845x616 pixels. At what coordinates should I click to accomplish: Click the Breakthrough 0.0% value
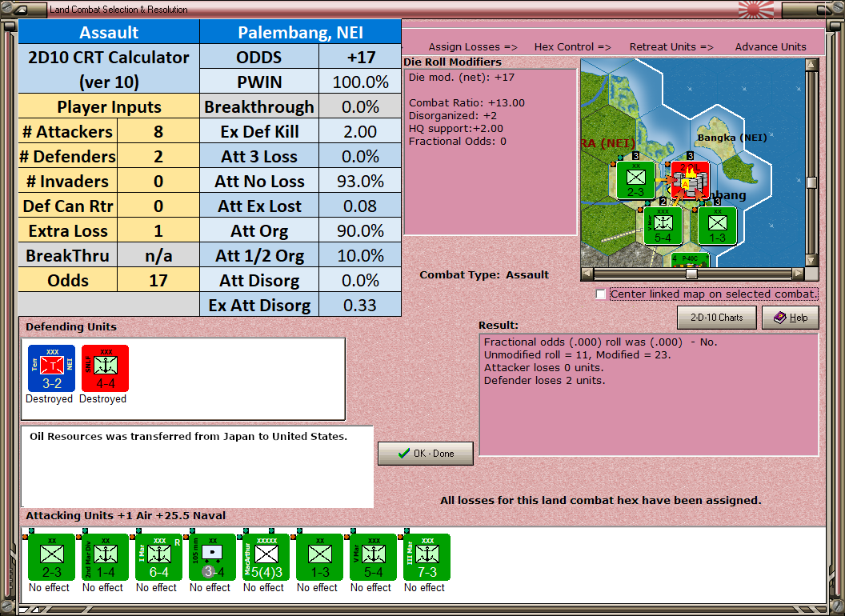coord(360,106)
